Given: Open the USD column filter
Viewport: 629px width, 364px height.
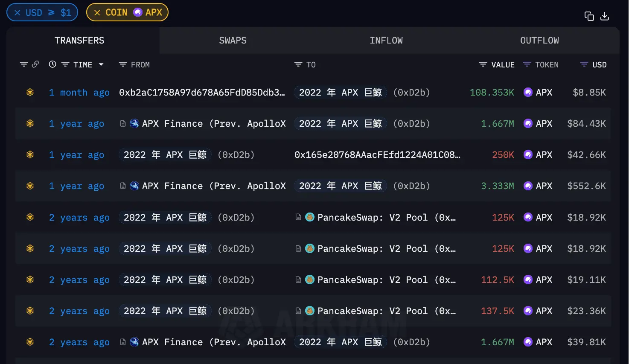Looking at the screenshot, I should point(584,64).
